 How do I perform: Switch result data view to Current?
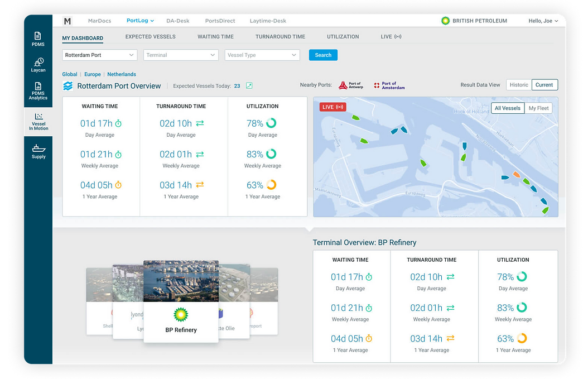[x=544, y=85]
